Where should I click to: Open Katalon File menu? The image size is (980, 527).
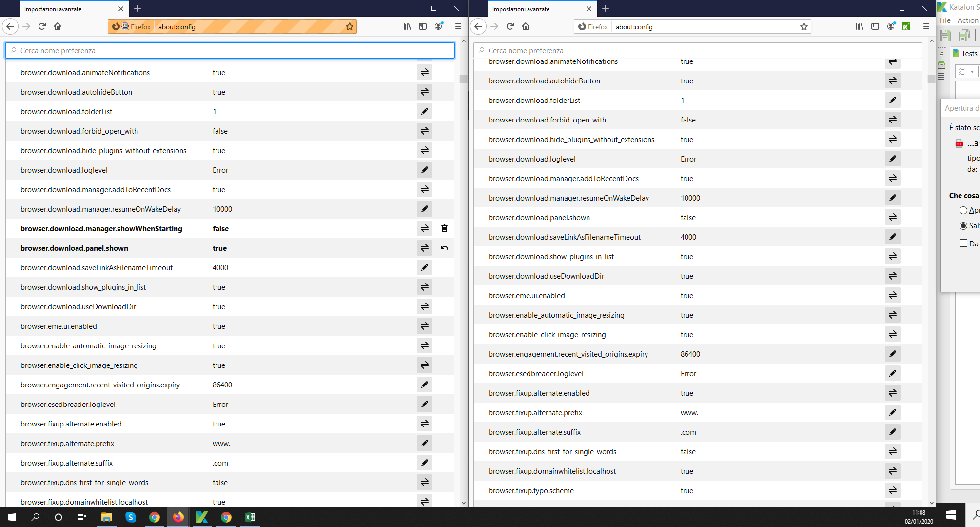click(x=945, y=20)
